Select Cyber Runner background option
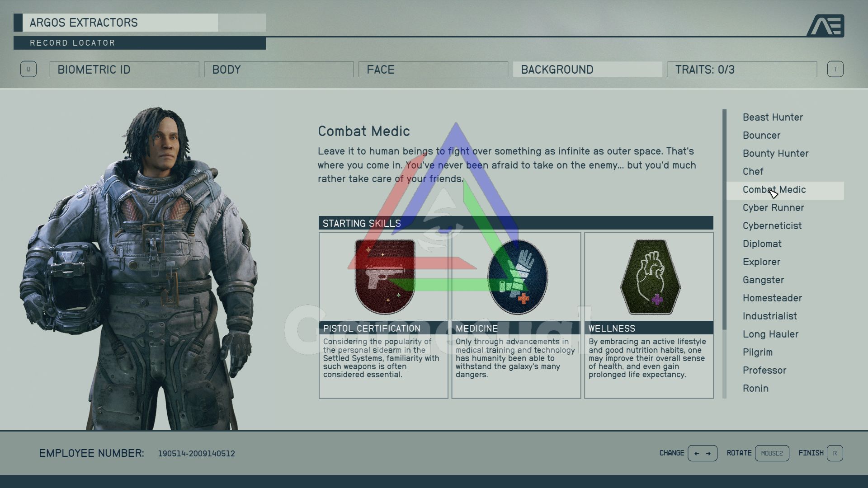 click(774, 207)
